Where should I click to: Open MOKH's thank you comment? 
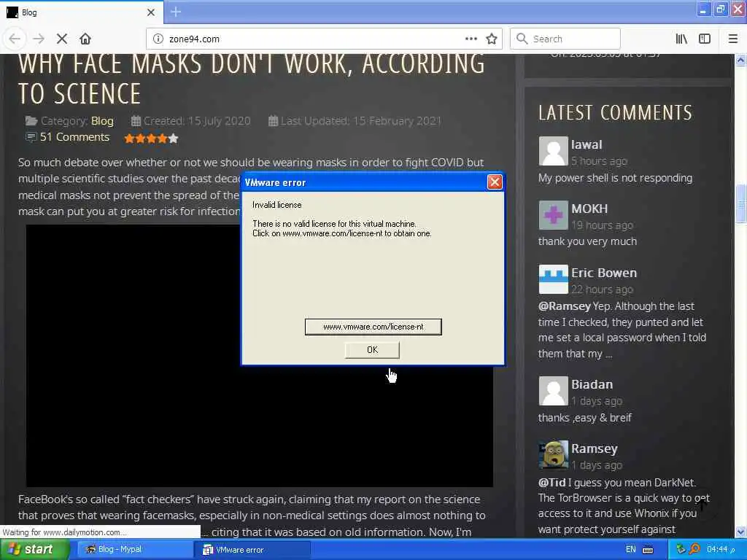point(587,241)
